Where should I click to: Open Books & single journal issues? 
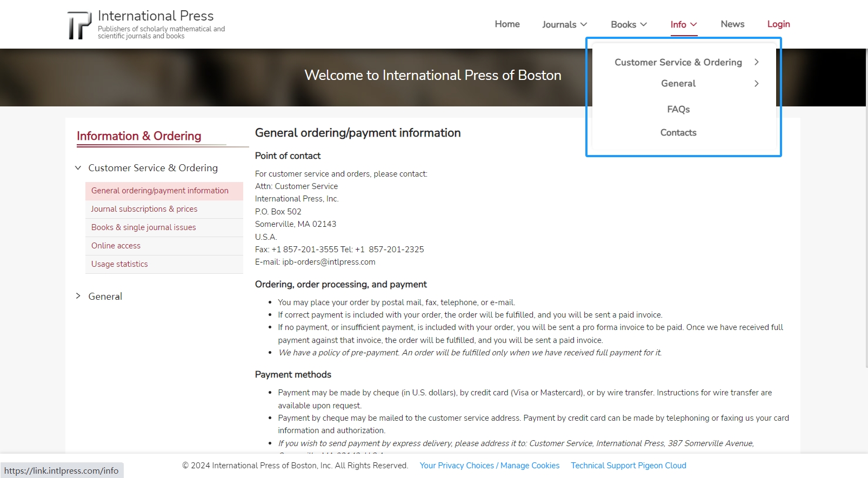point(164,227)
